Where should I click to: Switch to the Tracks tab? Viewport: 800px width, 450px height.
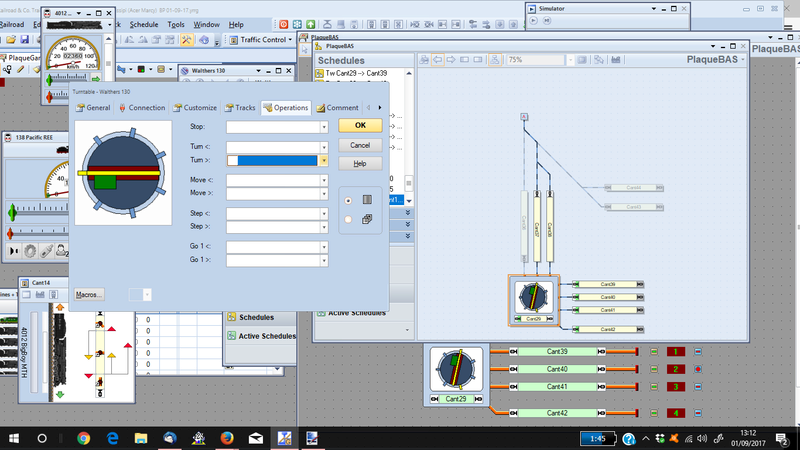(240, 108)
